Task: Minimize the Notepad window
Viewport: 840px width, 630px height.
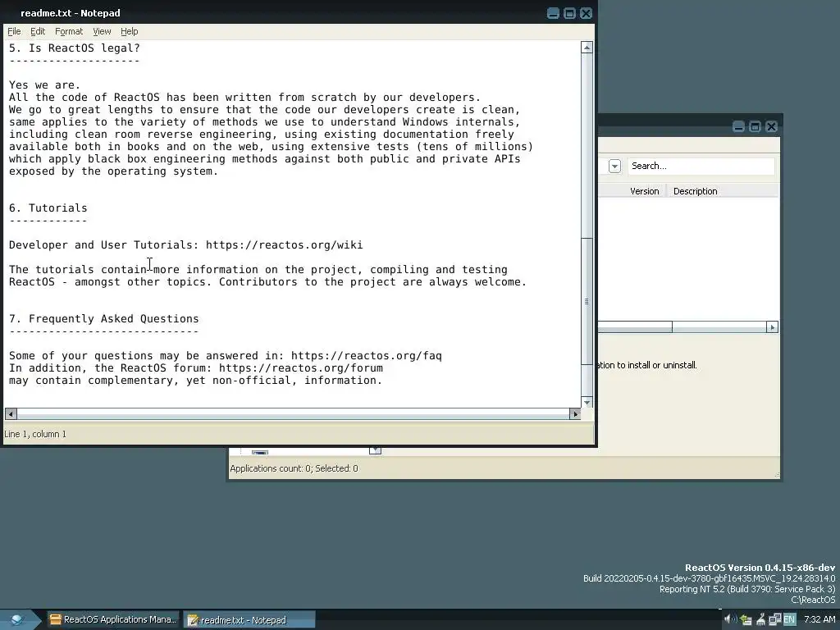Action: click(x=554, y=13)
